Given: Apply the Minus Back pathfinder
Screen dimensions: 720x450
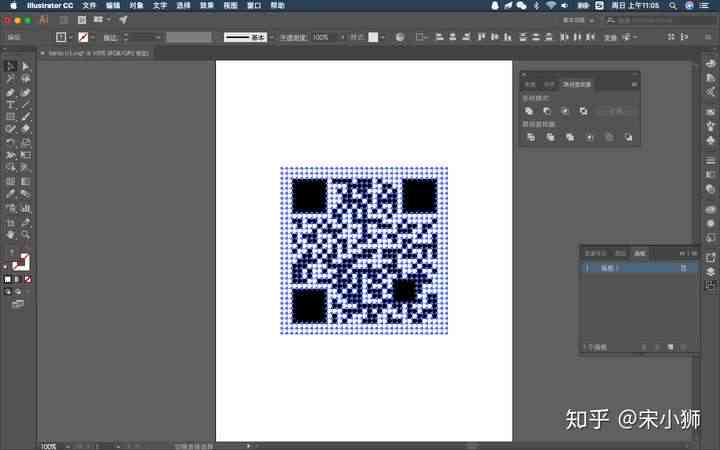Looking at the screenshot, I should pyautogui.click(x=628, y=137).
